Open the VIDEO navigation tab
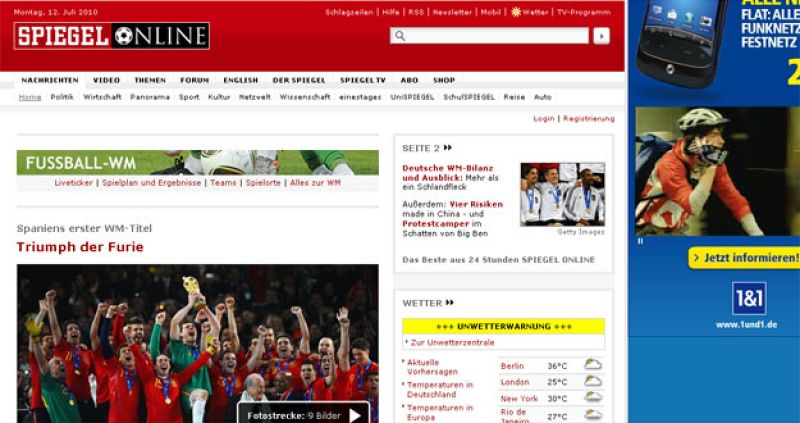Screen dimensions: 800x423 click(x=106, y=80)
